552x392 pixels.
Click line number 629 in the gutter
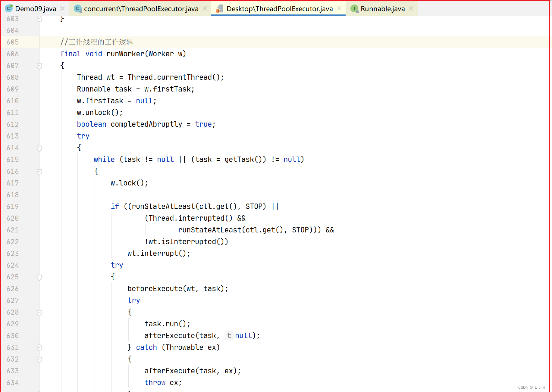click(13, 324)
